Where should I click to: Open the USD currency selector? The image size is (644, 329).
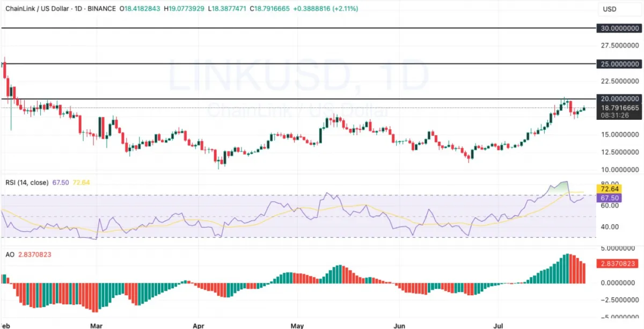[x=621, y=9]
